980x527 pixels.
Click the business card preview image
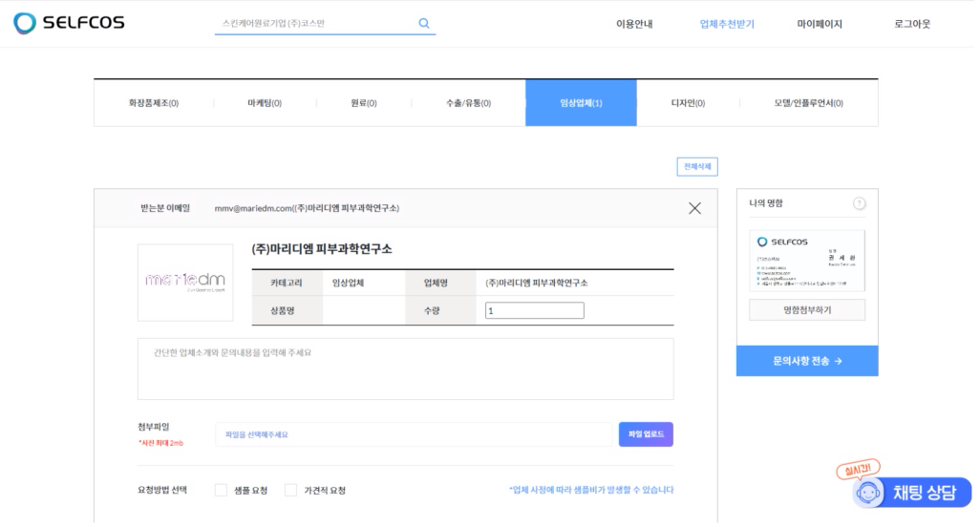coord(807,261)
